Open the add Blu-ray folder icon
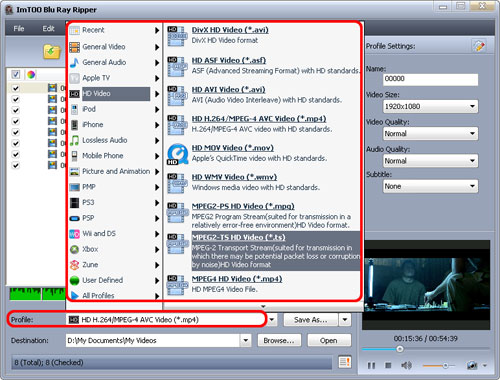Viewport: 500px width, 380px height. (52, 51)
